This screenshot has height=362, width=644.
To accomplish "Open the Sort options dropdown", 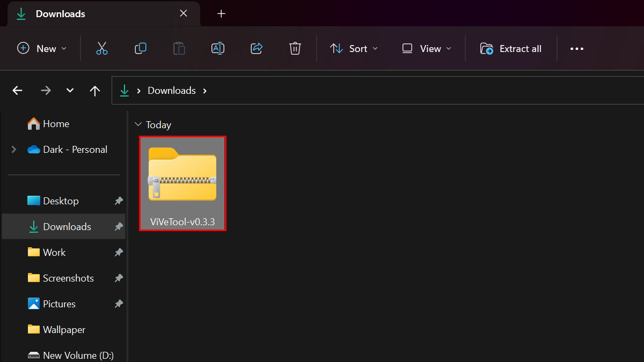I will [354, 49].
